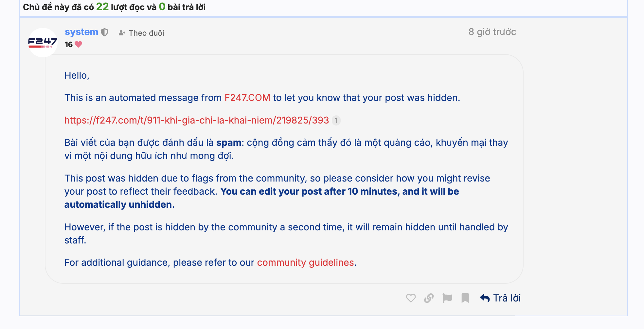Viewport: 644px width, 329px height.
Task: Like the post with the heart outline icon
Action: click(x=411, y=298)
